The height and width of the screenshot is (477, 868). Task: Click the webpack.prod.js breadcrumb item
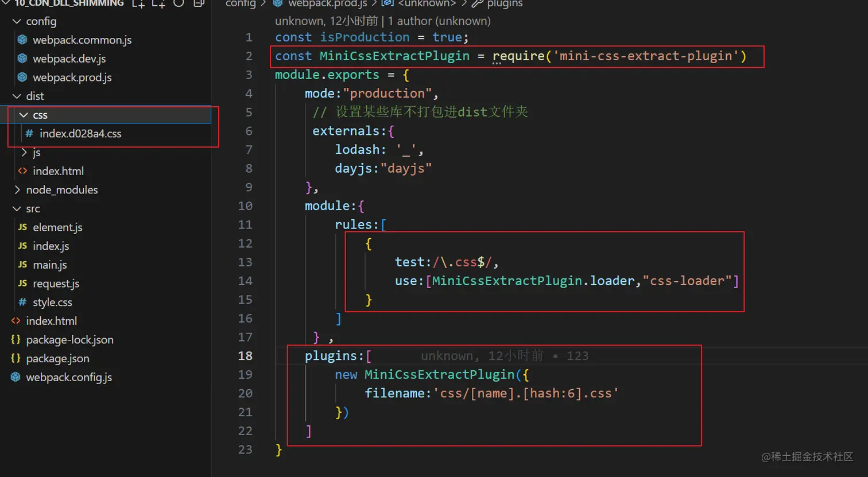[x=327, y=3]
